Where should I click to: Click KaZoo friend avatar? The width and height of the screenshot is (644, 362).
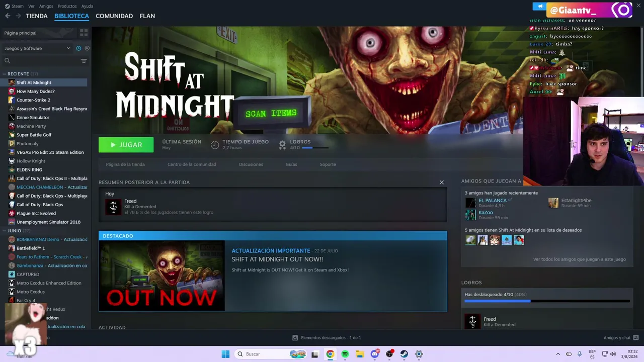point(470,215)
